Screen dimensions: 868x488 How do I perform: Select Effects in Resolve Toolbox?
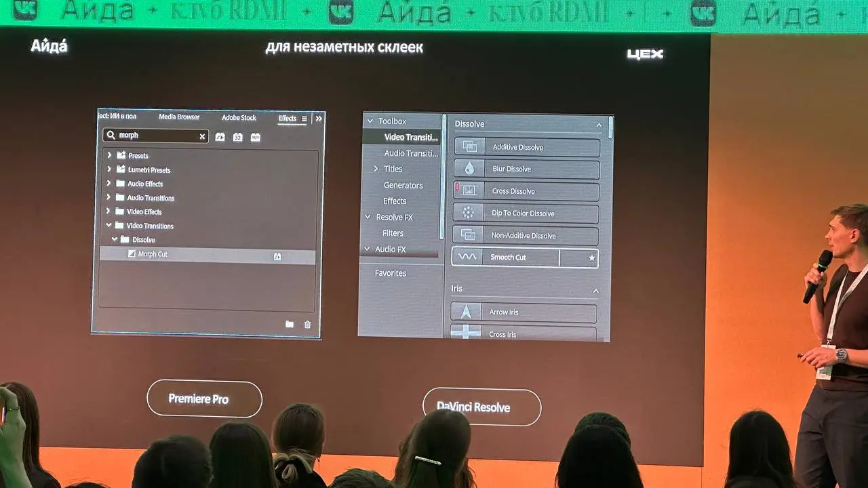395,201
